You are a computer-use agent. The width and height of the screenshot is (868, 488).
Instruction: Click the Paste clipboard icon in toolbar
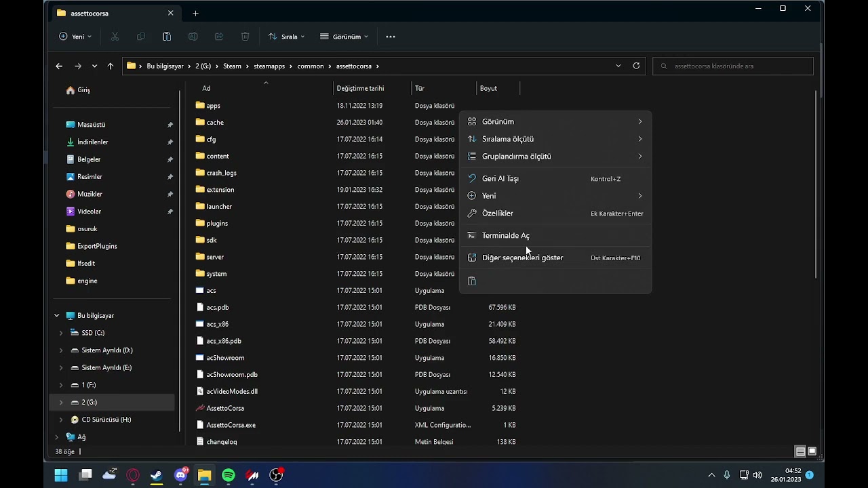click(x=167, y=37)
